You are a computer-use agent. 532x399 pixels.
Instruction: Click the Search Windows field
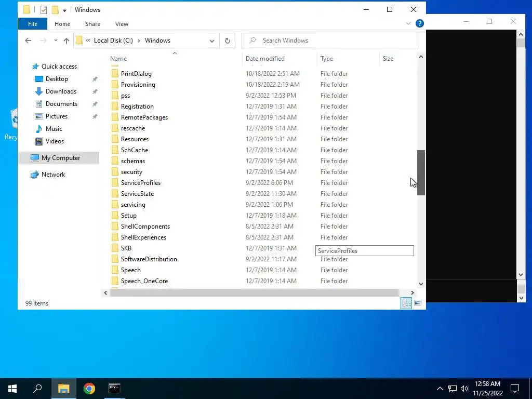coord(330,41)
